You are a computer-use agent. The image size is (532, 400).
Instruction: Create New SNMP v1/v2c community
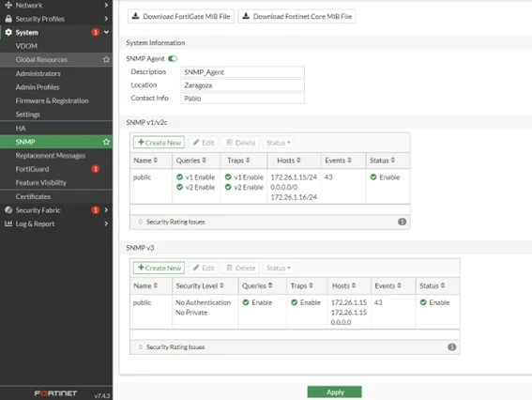(x=159, y=143)
